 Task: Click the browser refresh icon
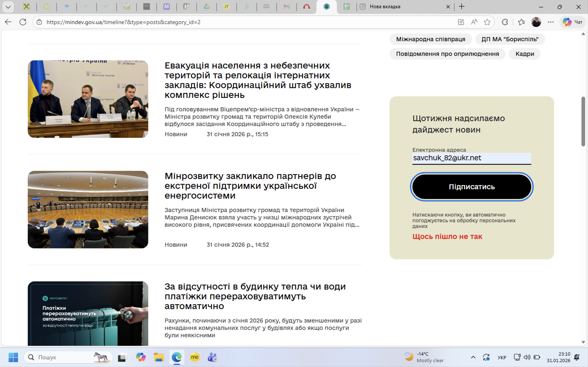23,22
